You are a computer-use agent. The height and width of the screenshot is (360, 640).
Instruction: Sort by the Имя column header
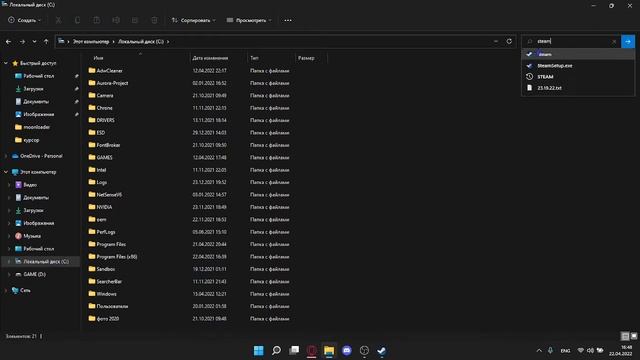click(98, 58)
